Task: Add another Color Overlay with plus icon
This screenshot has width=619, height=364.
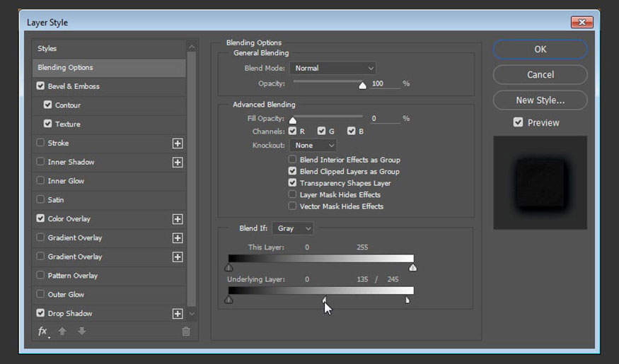Action: pyautogui.click(x=178, y=219)
